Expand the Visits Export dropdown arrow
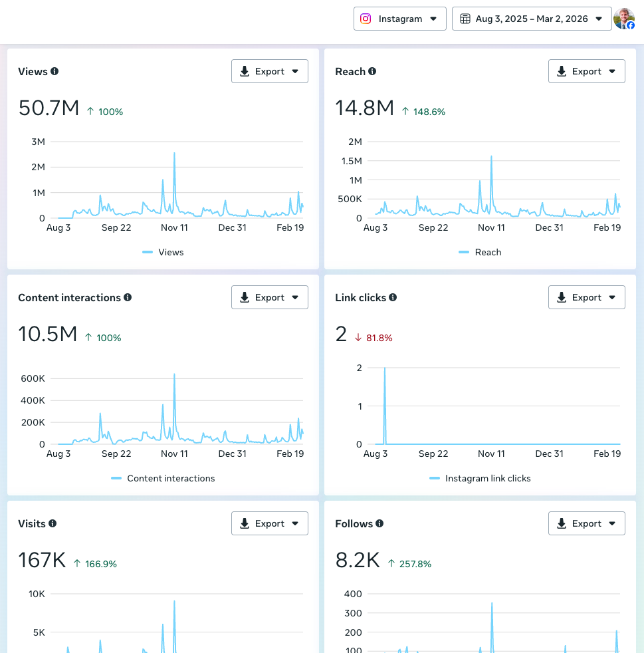644x653 pixels. (295, 523)
